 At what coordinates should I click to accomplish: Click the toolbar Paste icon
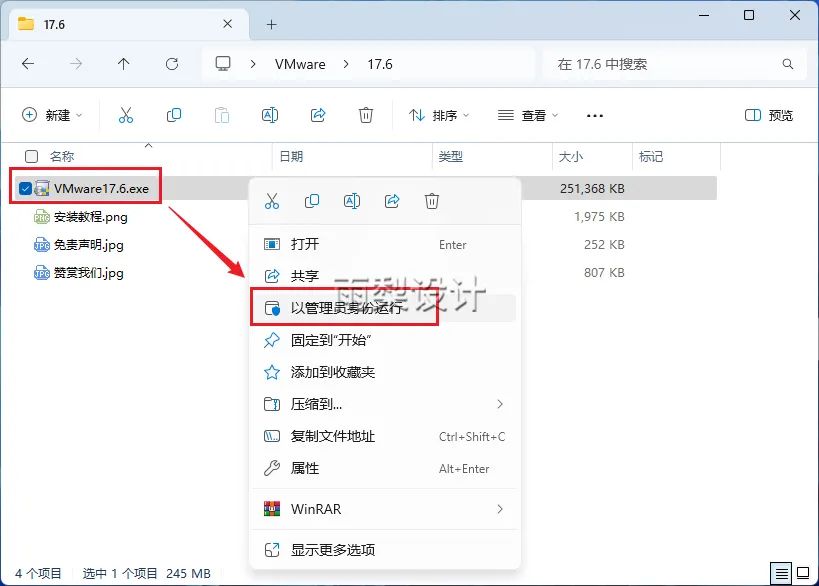point(222,115)
